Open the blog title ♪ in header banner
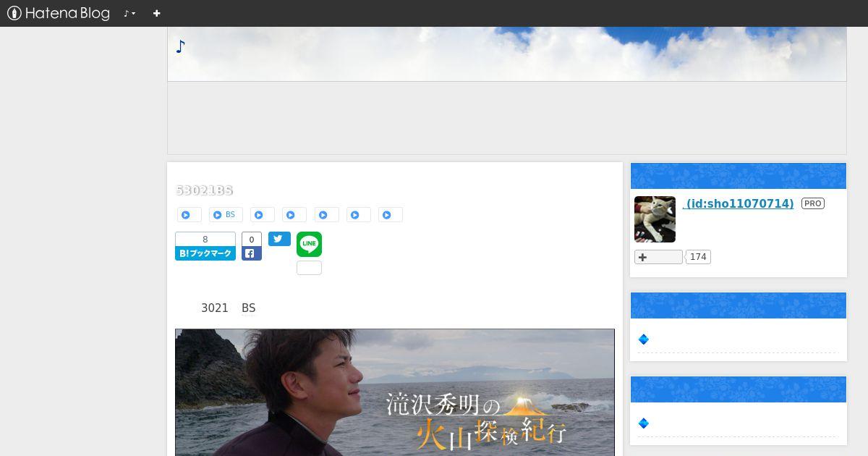The image size is (868, 456). 181,47
